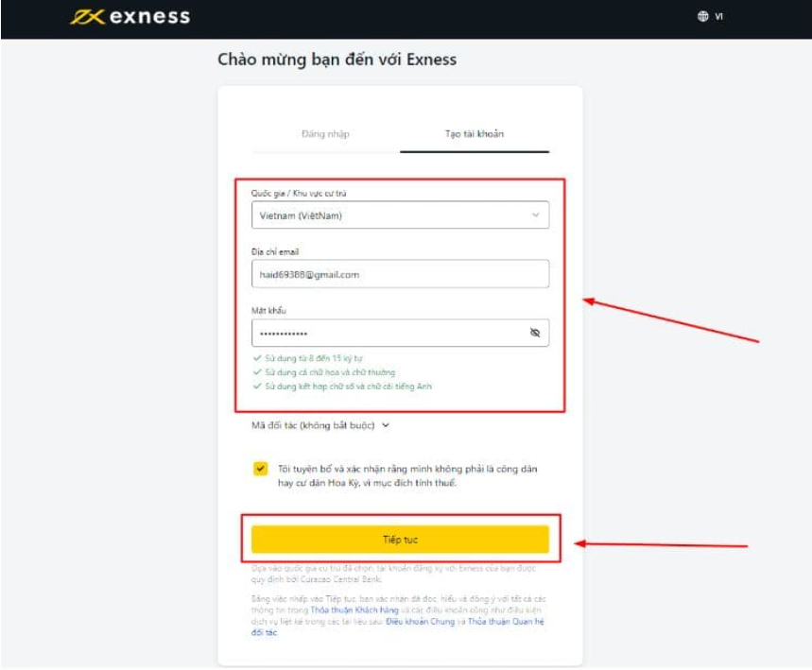Expand the Mã đối tác (không bắt buộc) section
This screenshot has width=812, height=670.
point(320,425)
